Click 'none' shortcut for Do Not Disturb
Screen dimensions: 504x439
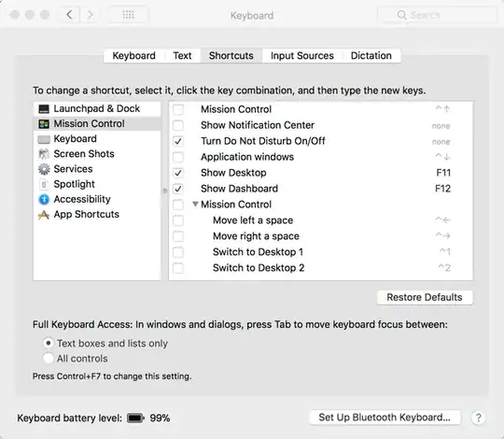click(441, 142)
